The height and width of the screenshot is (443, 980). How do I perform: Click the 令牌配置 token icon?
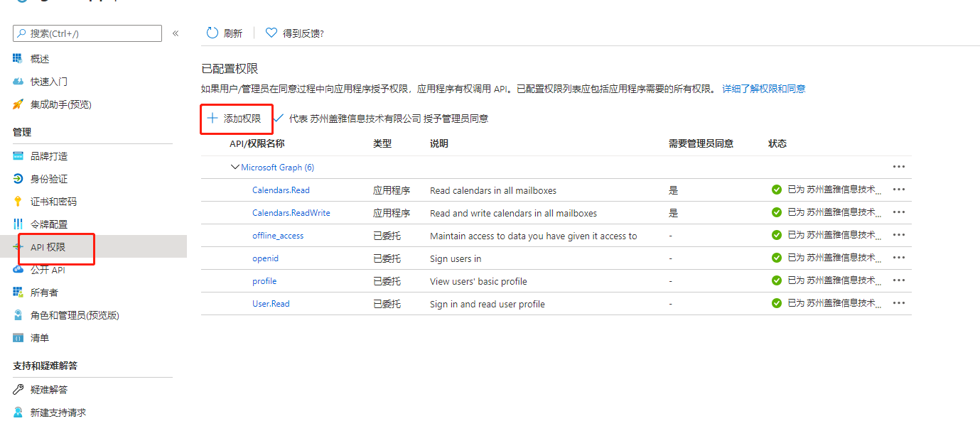[18, 224]
